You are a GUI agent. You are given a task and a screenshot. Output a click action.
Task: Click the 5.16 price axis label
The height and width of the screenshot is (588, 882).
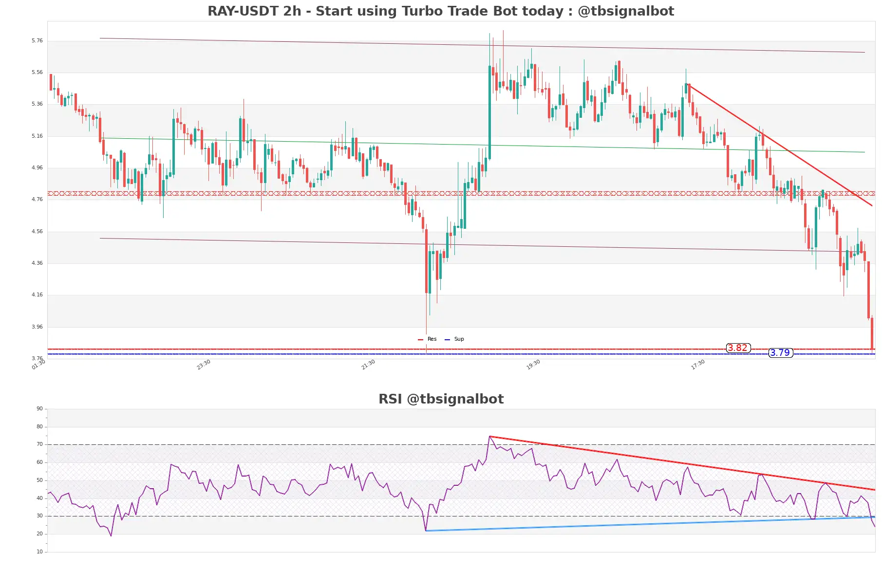37,136
